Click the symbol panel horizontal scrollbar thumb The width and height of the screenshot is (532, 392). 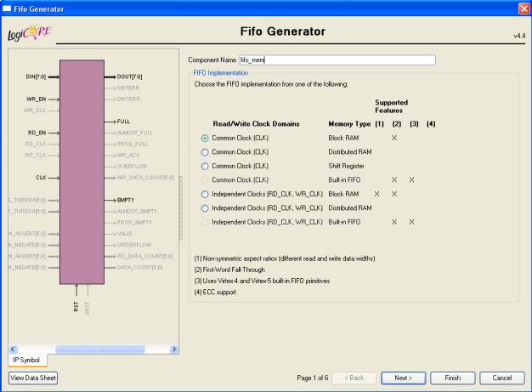(x=93, y=349)
